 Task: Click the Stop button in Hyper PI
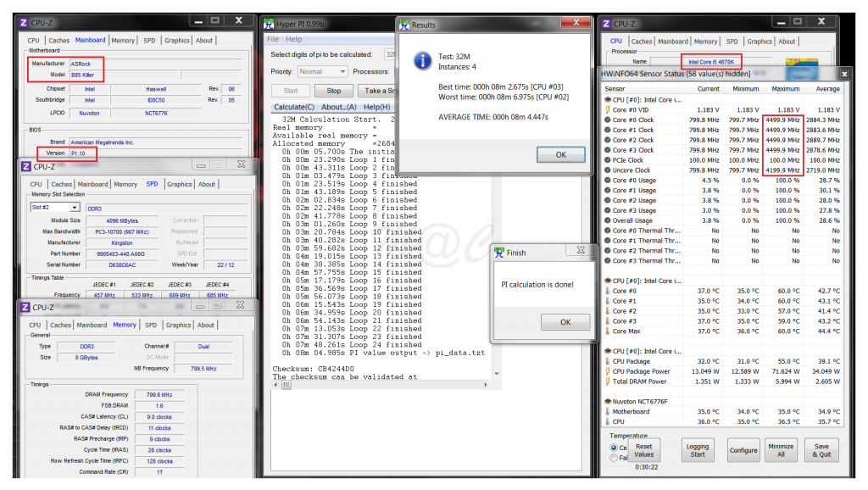pyautogui.click(x=334, y=91)
